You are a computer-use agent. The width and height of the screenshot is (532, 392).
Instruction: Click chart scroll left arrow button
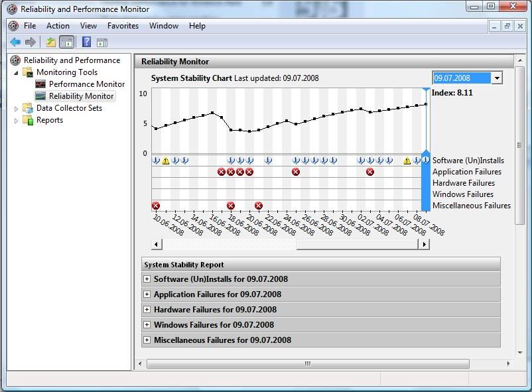157,244
